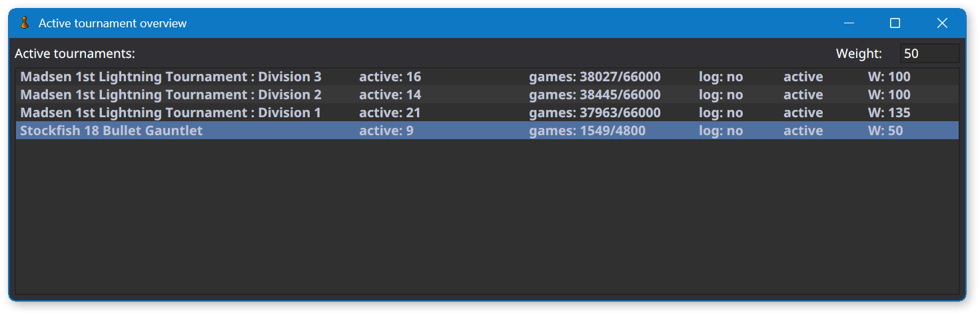Click games: 1549/4800 in Stockfish row

point(587,131)
